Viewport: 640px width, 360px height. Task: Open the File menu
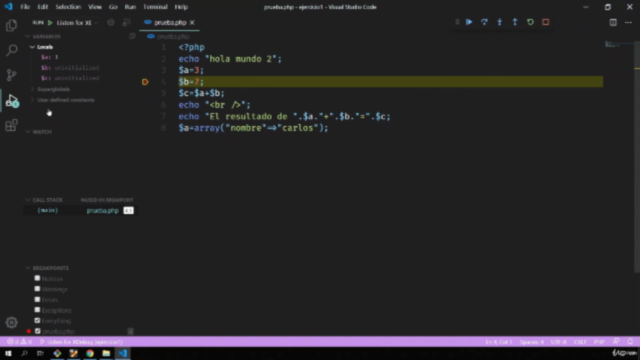(25, 7)
